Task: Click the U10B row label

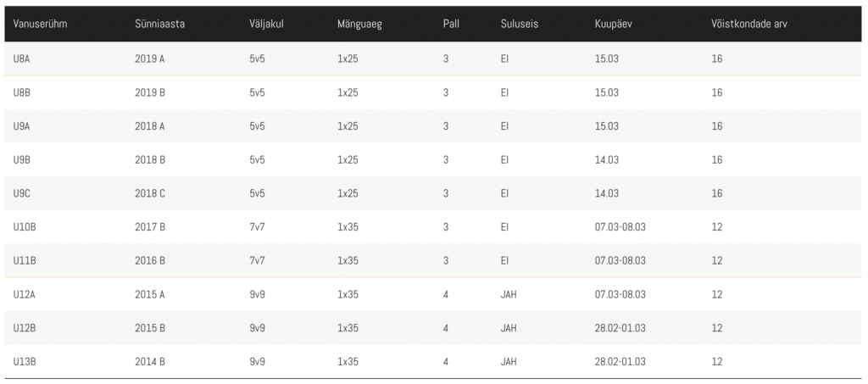Action: pyautogui.click(x=24, y=227)
